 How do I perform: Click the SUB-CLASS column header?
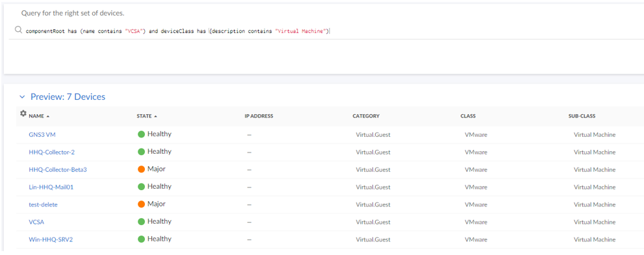click(582, 116)
